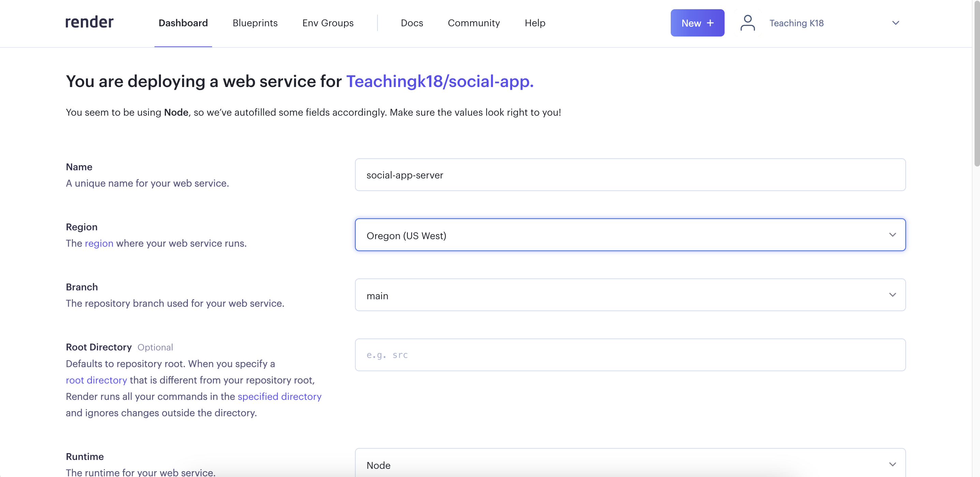This screenshot has height=477, width=980.
Task: Open the root directory link
Action: (x=96, y=380)
